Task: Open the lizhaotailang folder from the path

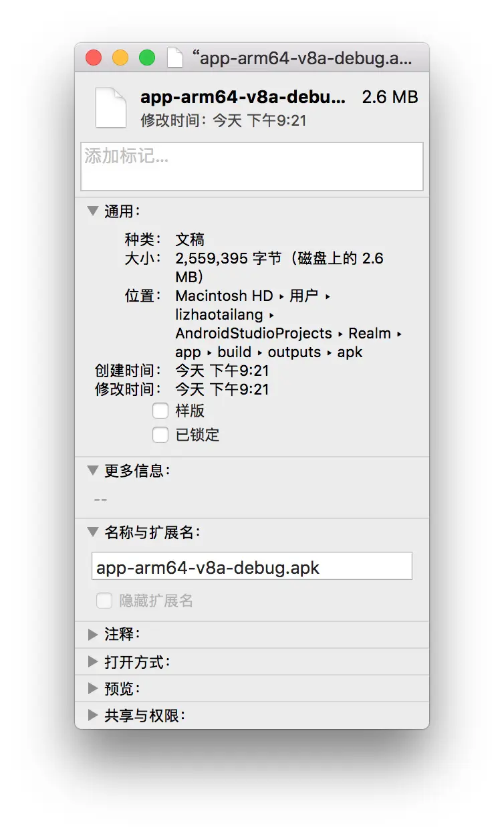Action: pyautogui.click(x=219, y=314)
